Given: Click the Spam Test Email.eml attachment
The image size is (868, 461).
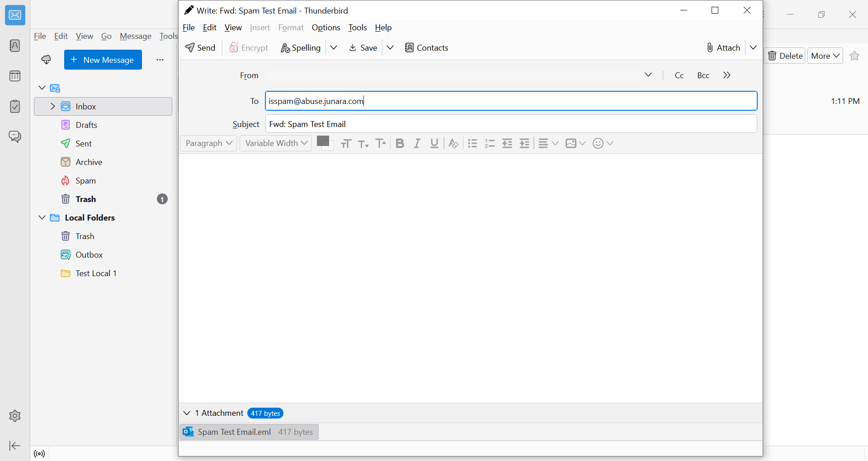Looking at the screenshot, I should click(x=249, y=432).
